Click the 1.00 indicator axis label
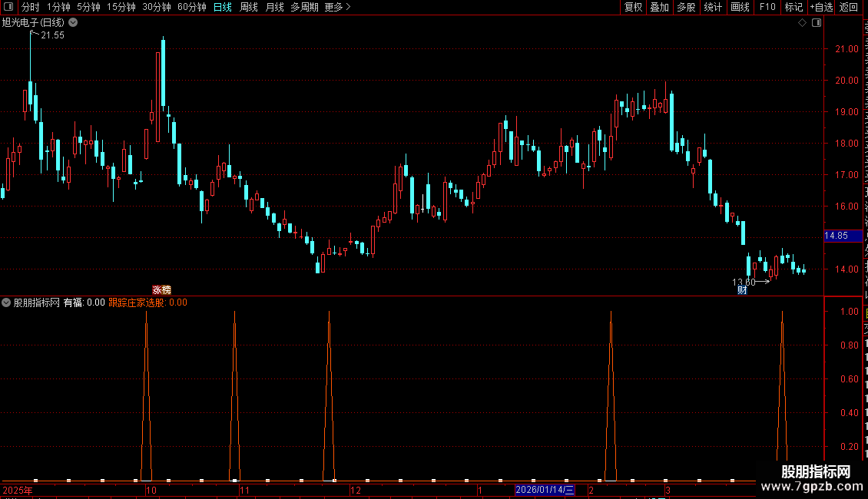 pos(850,312)
